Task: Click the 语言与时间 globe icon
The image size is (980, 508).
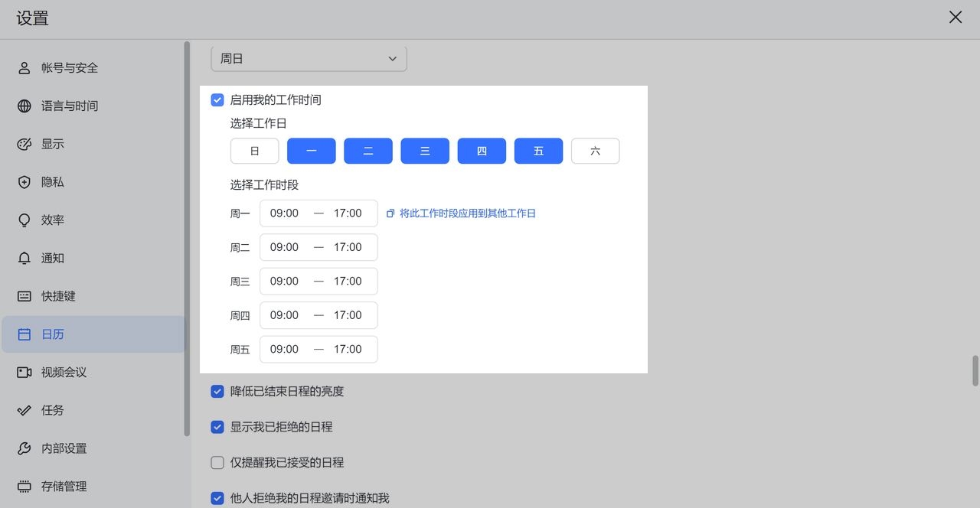Action: [x=24, y=106]
